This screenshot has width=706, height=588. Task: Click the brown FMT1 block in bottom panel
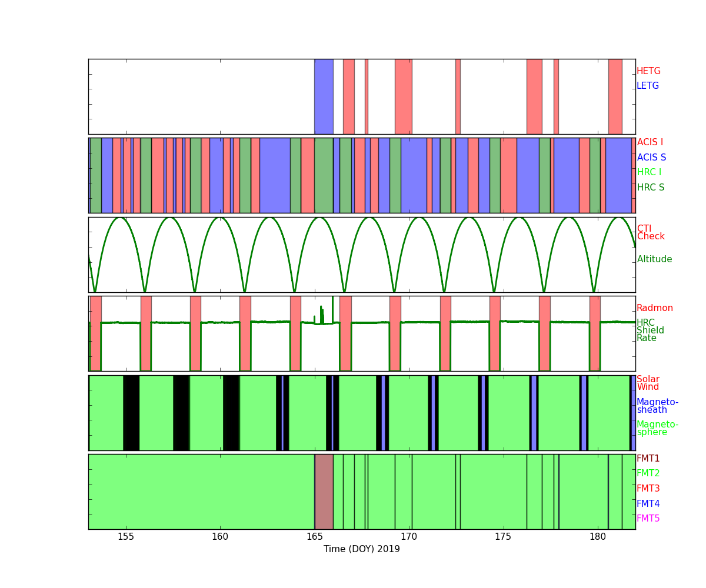(324, 492)
